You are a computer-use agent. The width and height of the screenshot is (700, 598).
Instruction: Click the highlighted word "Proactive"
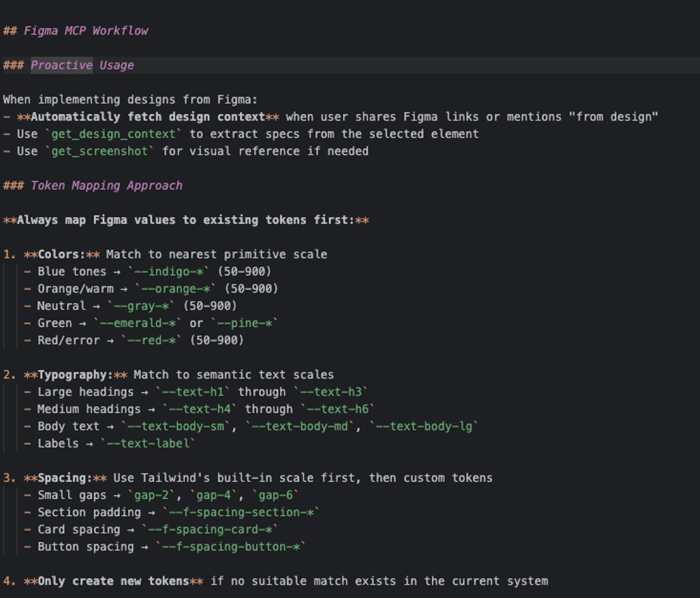coord(62,65)
